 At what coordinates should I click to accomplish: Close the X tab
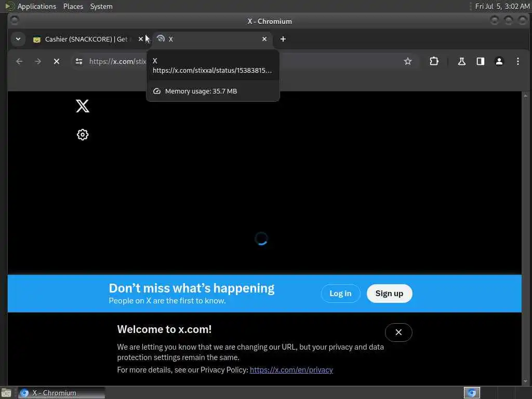[x=264, y=39]
